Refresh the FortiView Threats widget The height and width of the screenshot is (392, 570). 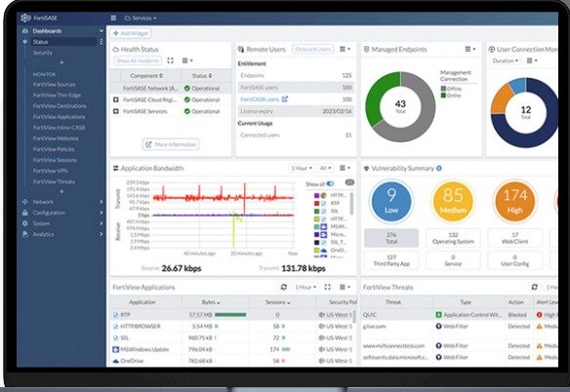click(x=535, y=287)
